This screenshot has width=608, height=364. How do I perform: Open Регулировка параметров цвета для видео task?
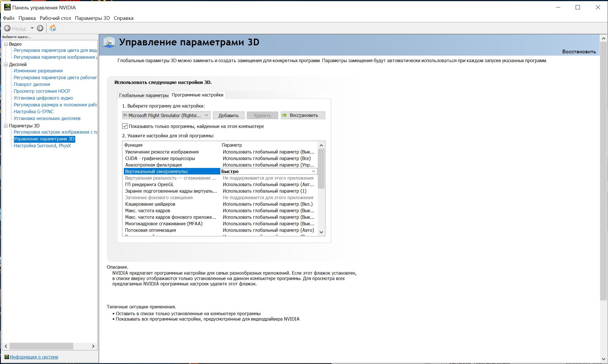[x=55, y=50]
